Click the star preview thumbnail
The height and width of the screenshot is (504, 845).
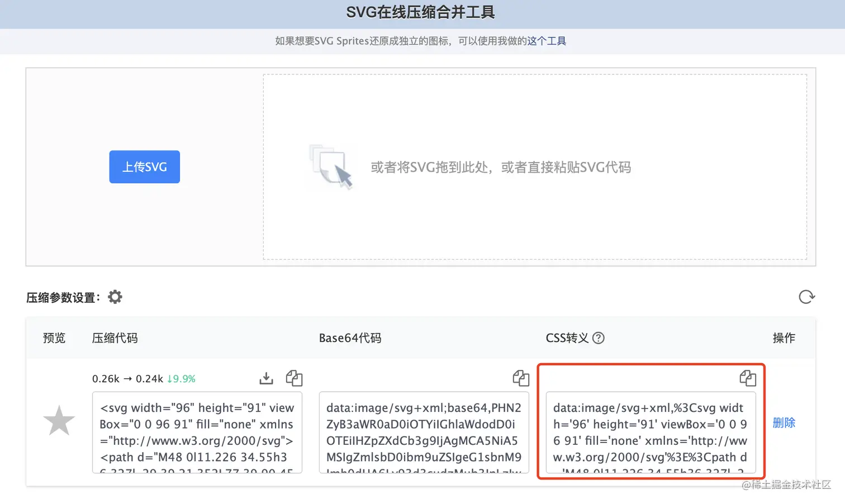pyautogui.click(x=59, y=421)
